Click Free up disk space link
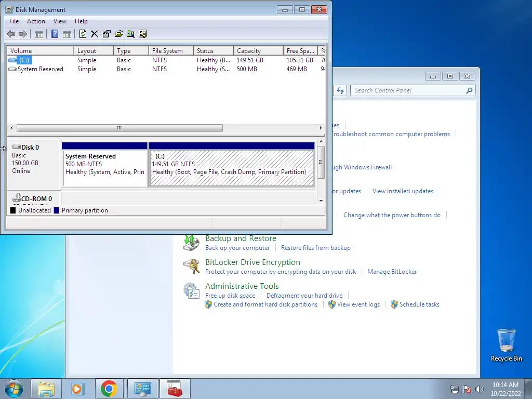This screenshot has height=399, width=532. tap(230, 296)
